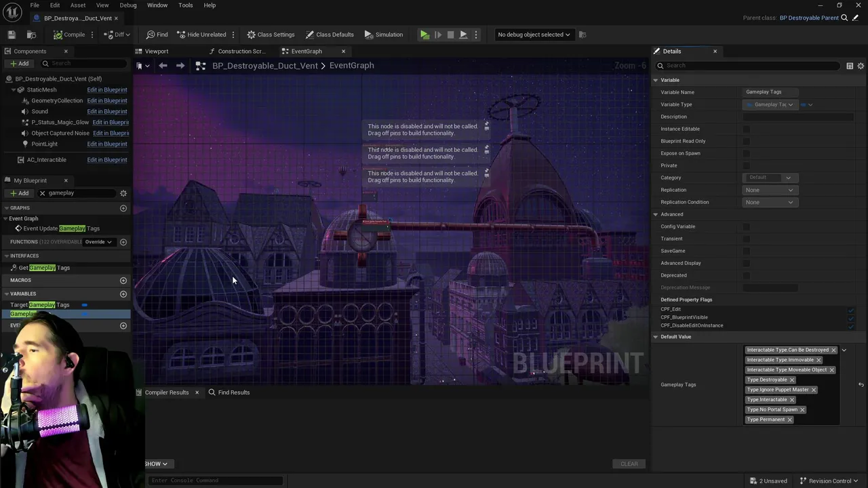Clear the Compiler Results log

click(629, 464)
